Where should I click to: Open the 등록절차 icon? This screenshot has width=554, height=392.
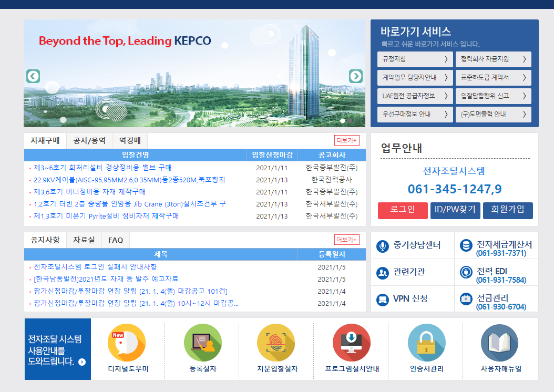[x=203, y=343]
